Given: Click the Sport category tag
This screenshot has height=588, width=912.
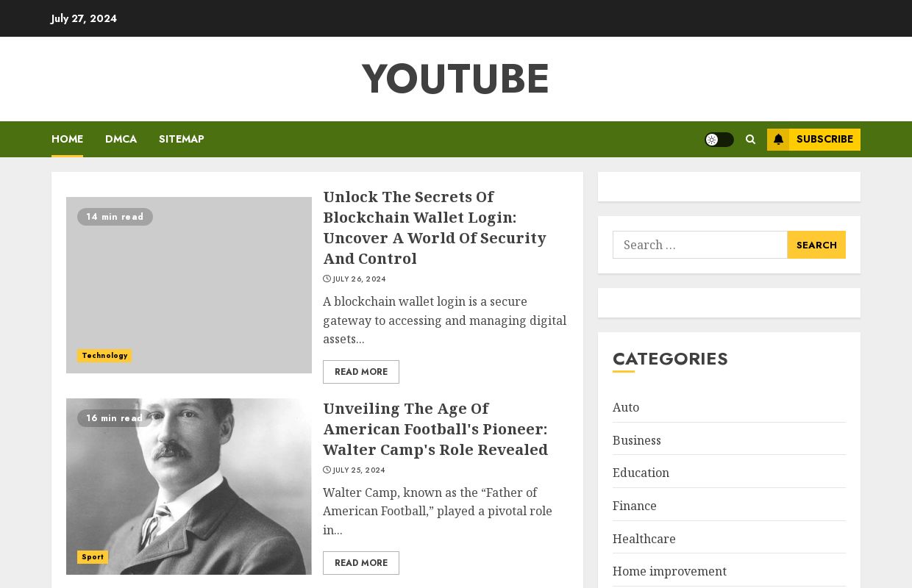Looking at the screenshot, I should (x=93, y=557).
